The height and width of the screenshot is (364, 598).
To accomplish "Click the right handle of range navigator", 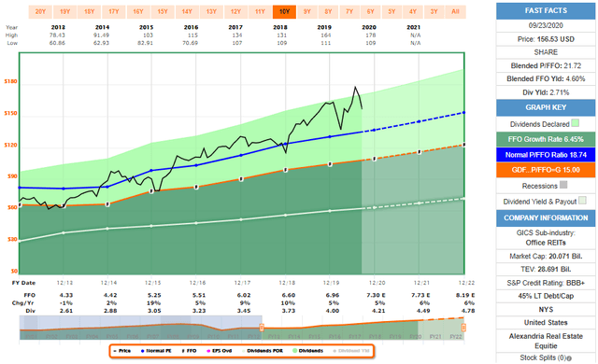I will (x=463, y=328).
